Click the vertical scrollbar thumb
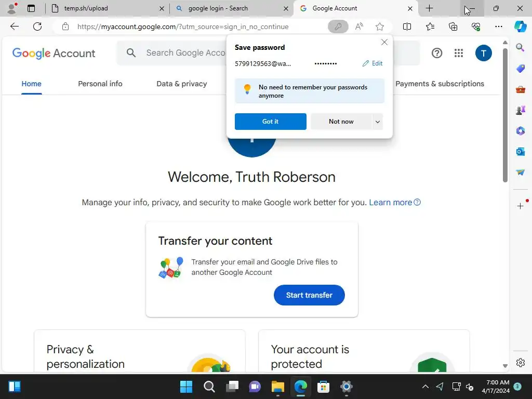The width and height of the screenshot is (532, 399). point(505,115)
